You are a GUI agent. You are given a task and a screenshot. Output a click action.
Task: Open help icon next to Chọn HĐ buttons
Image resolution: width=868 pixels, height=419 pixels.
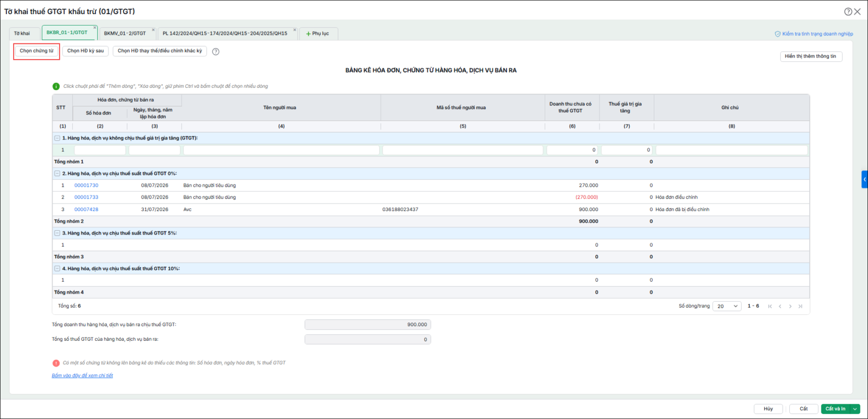216,52
